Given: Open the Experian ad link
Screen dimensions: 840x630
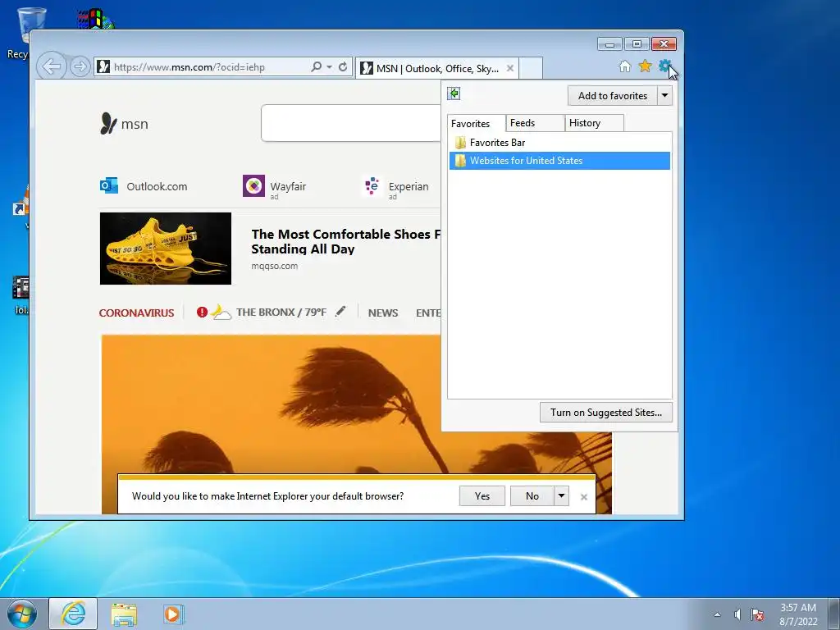Looking at the screenshot, I should pyautogui.click(x=395, y=187).
